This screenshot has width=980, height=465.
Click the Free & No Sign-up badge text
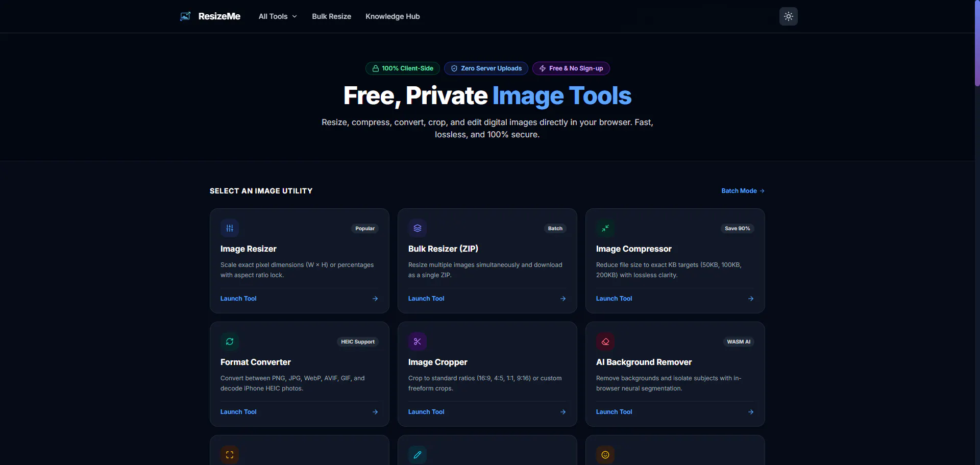click(x=576, y=68)
